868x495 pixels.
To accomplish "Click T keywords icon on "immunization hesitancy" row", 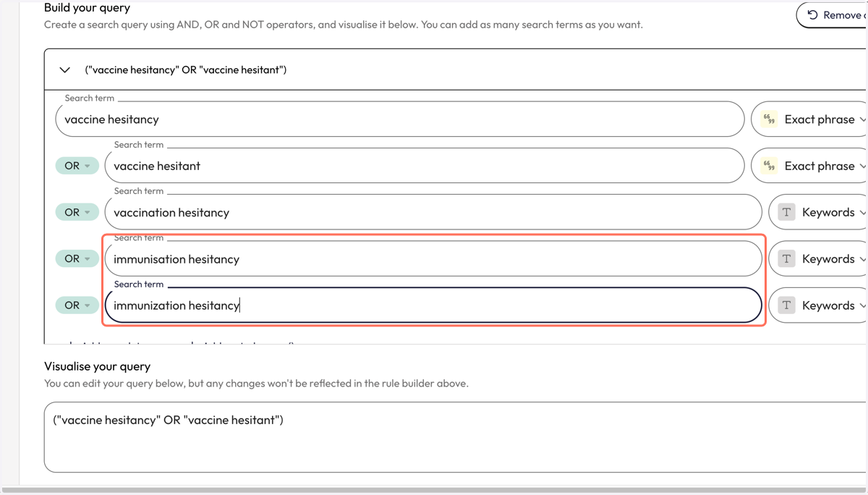I will tap(787, 305).
